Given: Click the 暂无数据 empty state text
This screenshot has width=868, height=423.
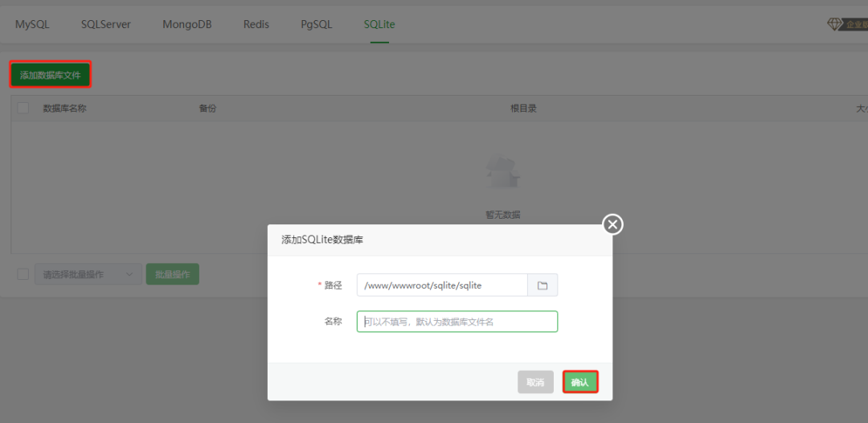Looking at the screenshot, I should (503, 215).
